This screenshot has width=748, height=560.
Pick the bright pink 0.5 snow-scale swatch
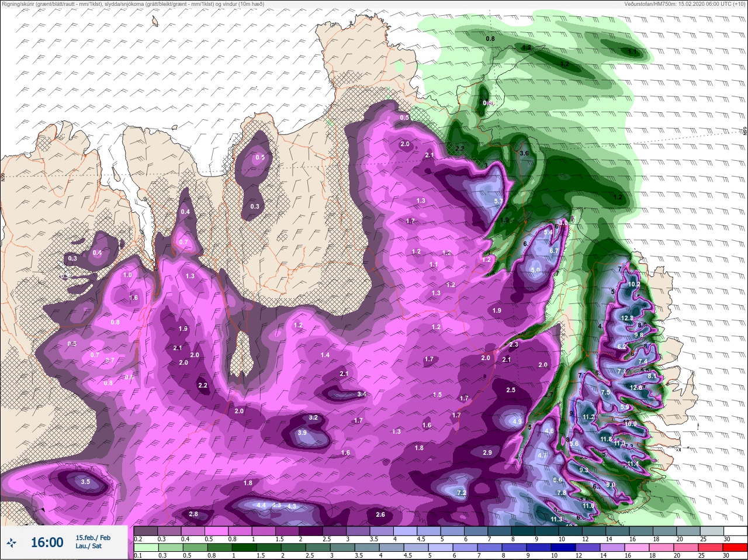[217, 531]
